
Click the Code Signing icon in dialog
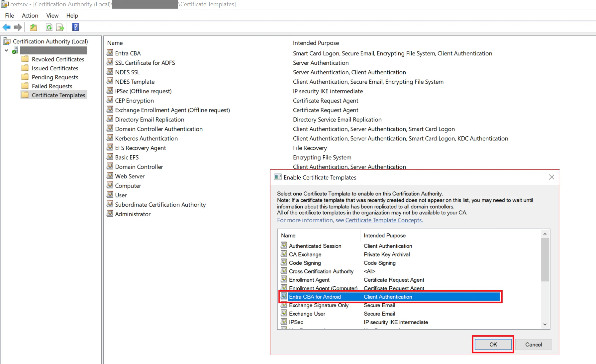[x=284, y=262]
